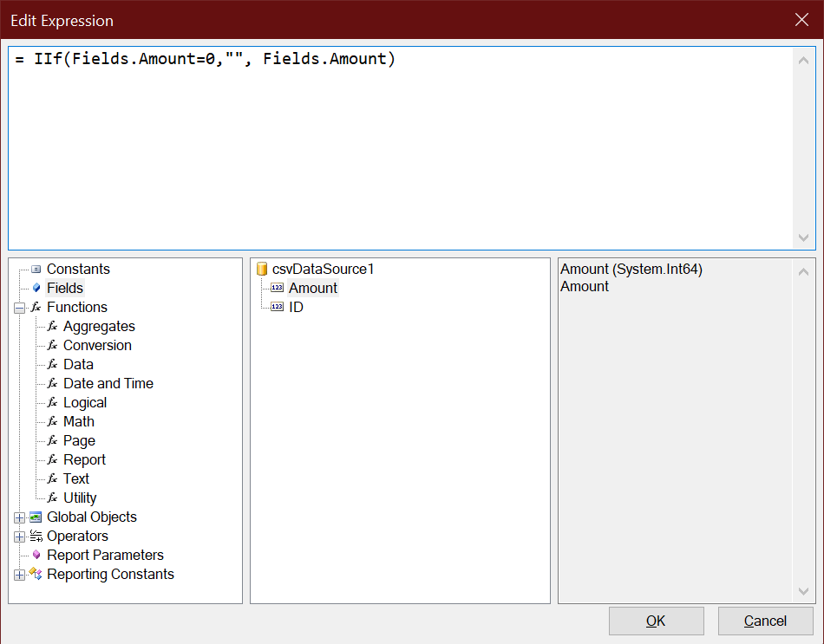Click the fx icon next to Date and Time
This screenshot has width=824, height=644.
[x=53, y=383]
